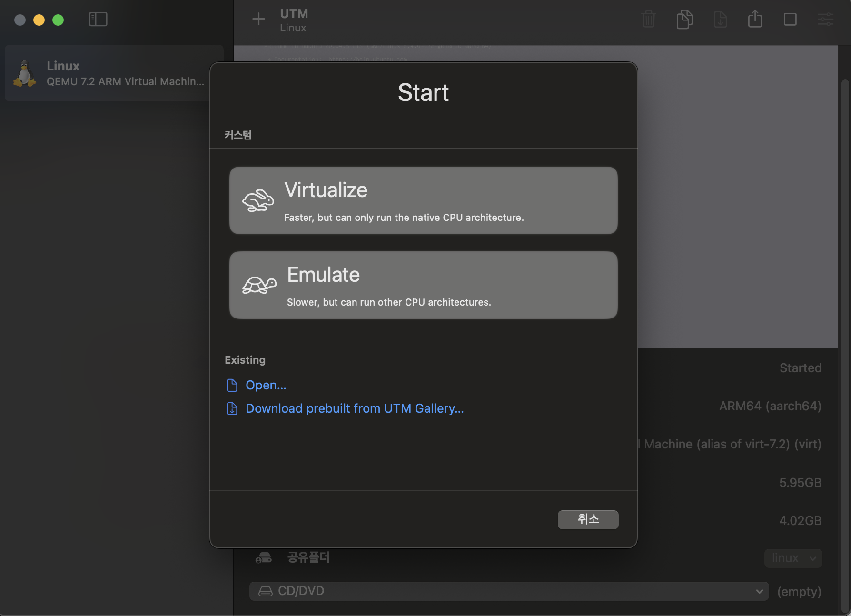The width and height of the screenshot is (851, 616).
Task: Click Download prebuilt from UTM Gallery link
Action: [355, 408]
